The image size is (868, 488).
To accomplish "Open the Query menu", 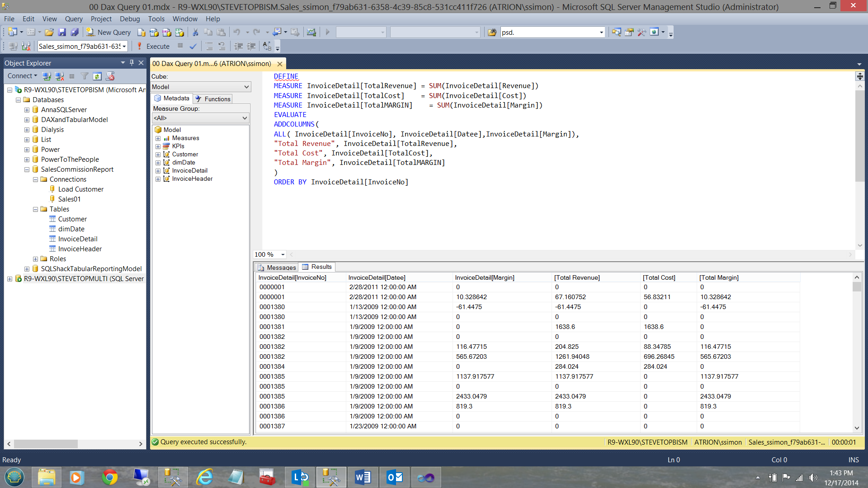I will click(x=74, y=19).
